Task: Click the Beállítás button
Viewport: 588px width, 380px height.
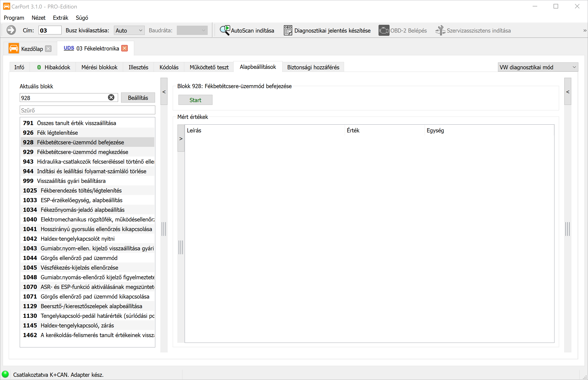Action: pyautogui.click(x=138, y=98)
